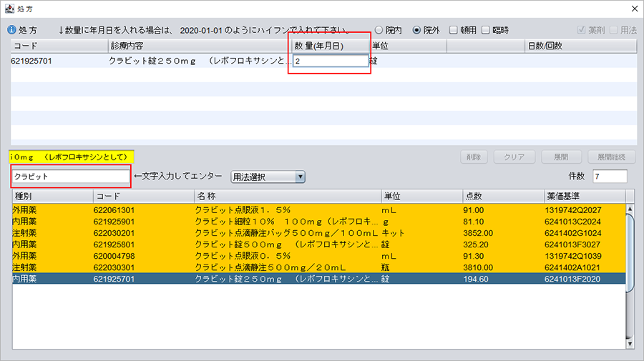Click the 展開継続 button

point(611,157)
